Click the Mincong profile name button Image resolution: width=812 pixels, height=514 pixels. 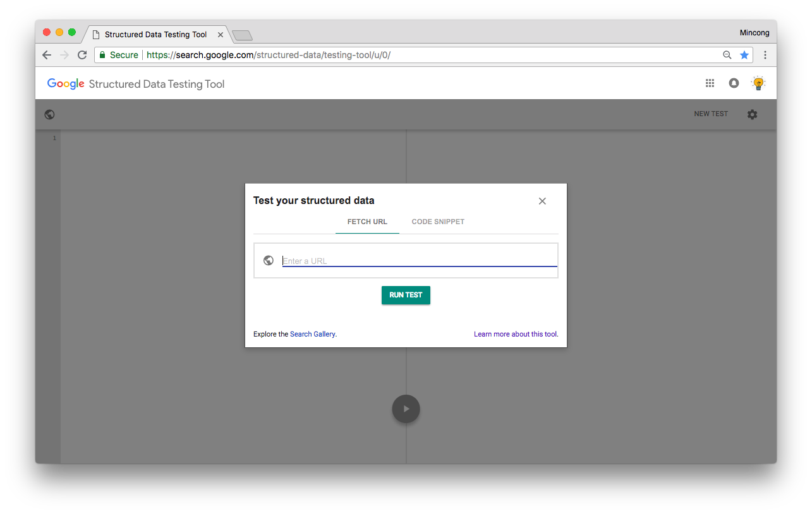click(754, 33)
